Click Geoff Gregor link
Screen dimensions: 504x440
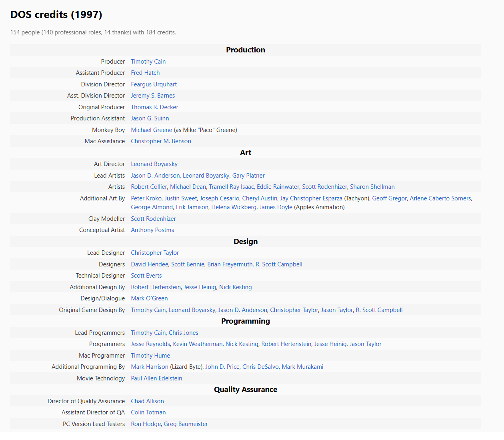[x=389, y=198]
